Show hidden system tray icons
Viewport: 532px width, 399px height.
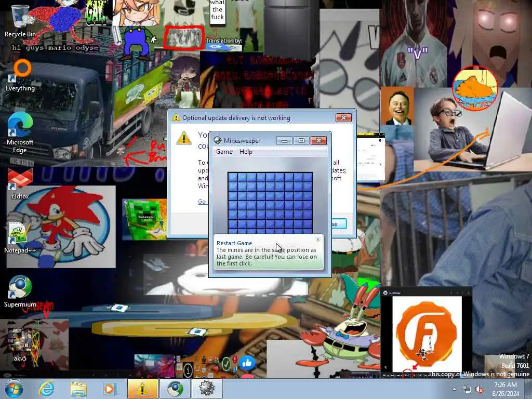454,389
